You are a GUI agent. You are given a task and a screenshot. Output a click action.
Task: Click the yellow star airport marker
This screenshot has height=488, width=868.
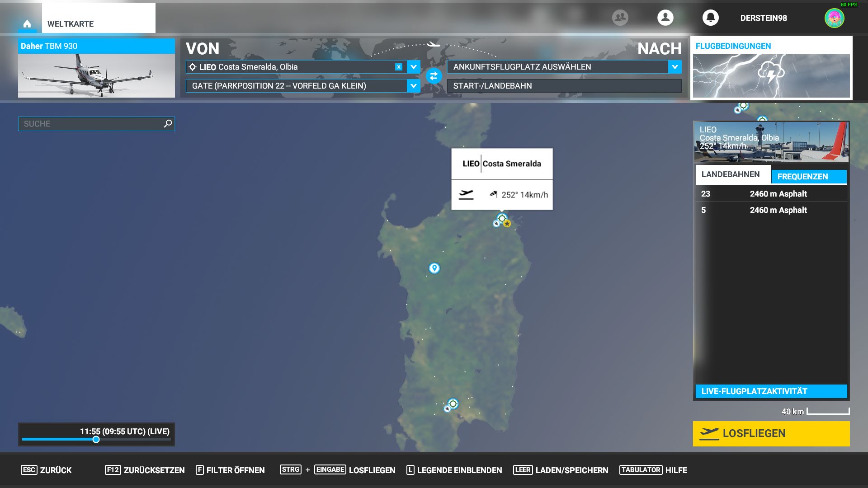[x=507, y=224]
